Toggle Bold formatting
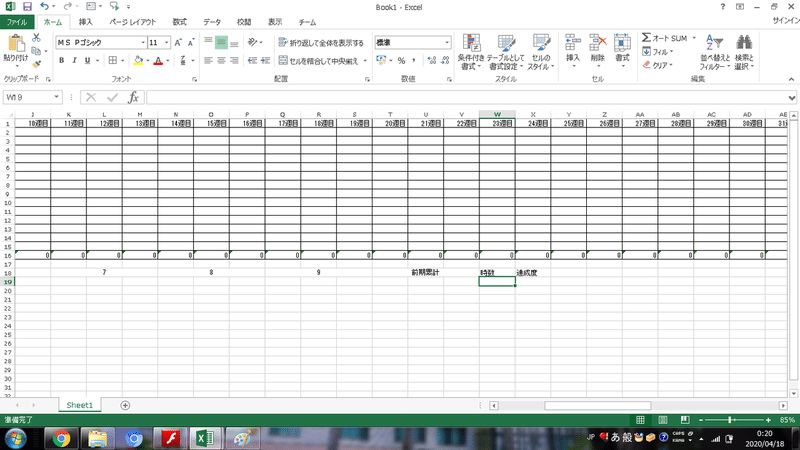This screenshot has width=800, height=450. point(61,60)
